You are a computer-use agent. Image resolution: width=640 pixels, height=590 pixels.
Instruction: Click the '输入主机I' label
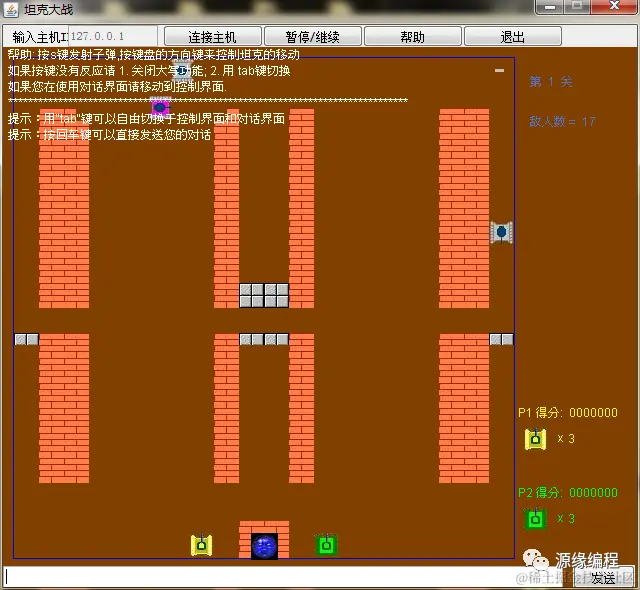[40, 37]
